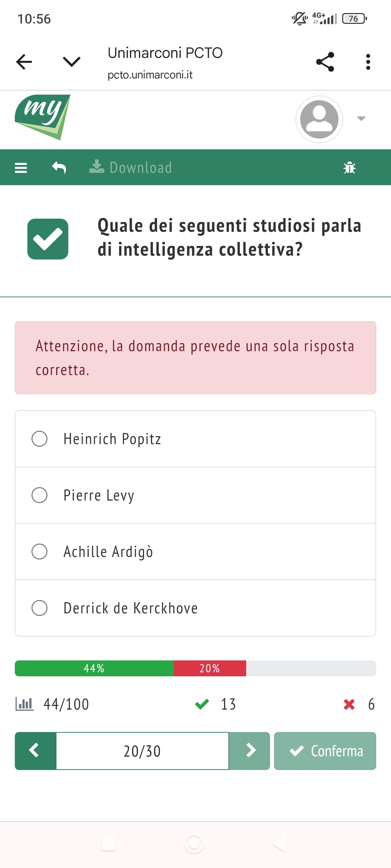
Task: Click the 44% green progress bar segment
Action: pyautogui.click(x=94, y=668)
